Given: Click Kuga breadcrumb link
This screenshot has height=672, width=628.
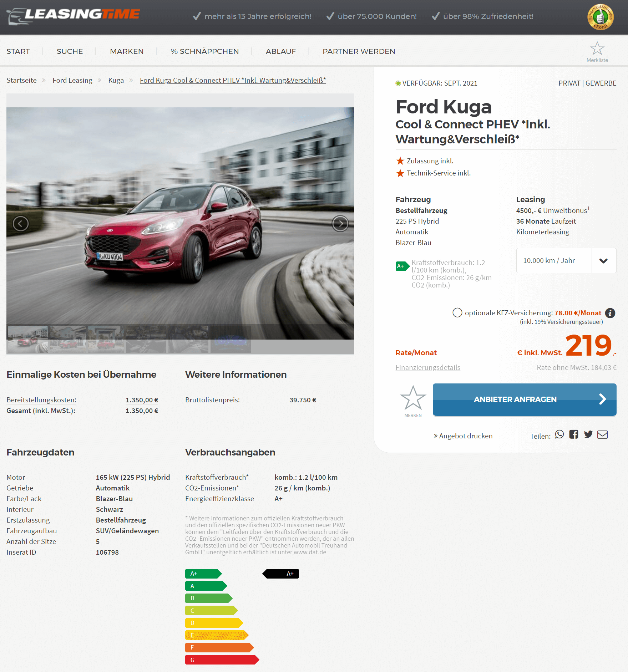Looking at the screenshot, I should tap(116, 80).
